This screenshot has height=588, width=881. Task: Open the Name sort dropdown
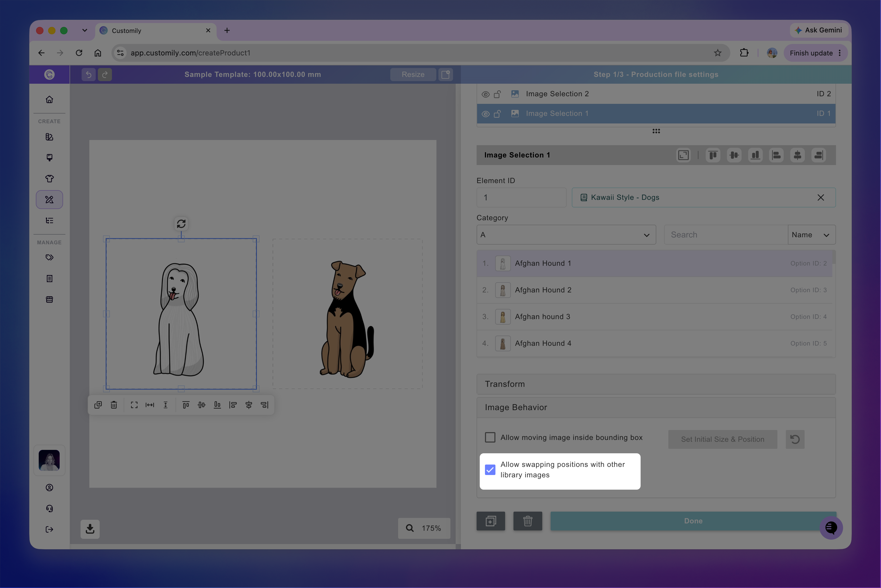pyautogui.click(x=812, y=235)
